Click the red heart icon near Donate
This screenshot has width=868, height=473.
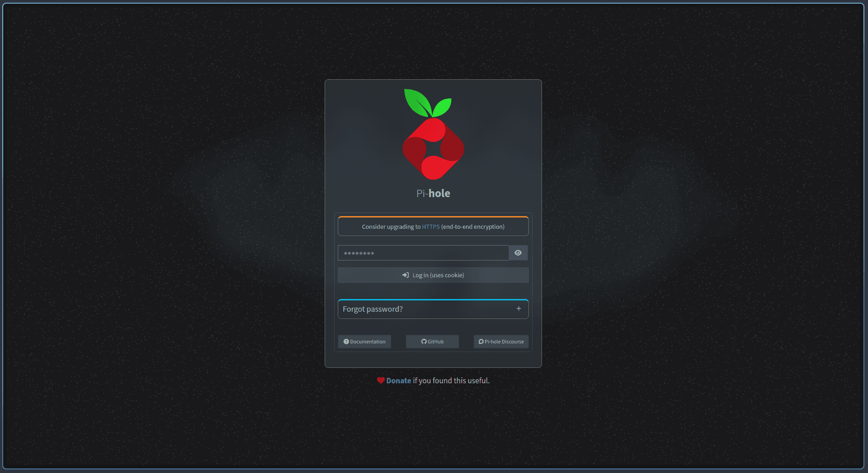click(x=381, y=381)
